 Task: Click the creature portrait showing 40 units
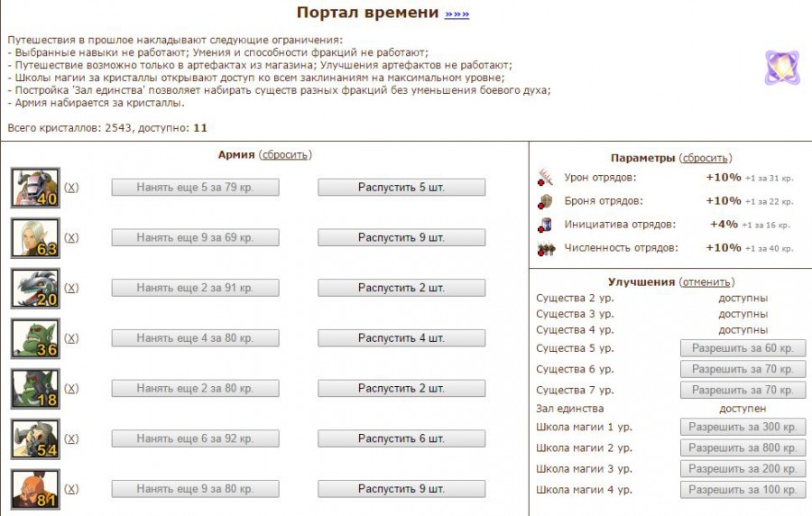(35, 188)
